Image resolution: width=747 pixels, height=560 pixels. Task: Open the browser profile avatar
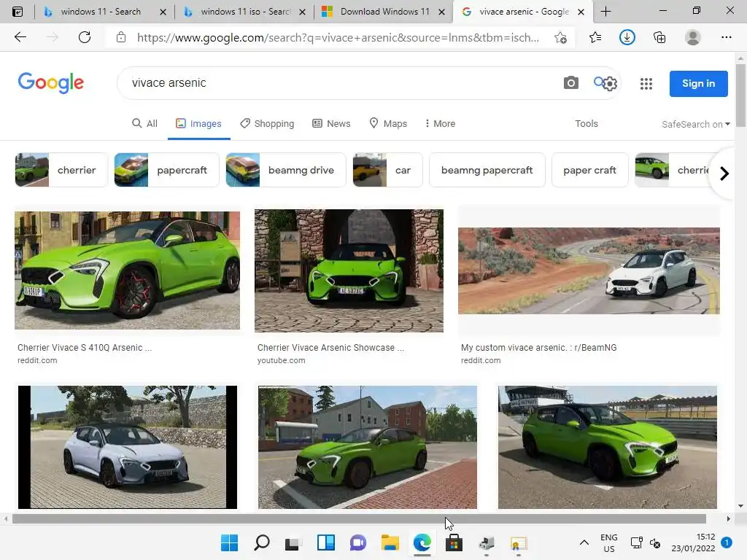coord(693,37)
